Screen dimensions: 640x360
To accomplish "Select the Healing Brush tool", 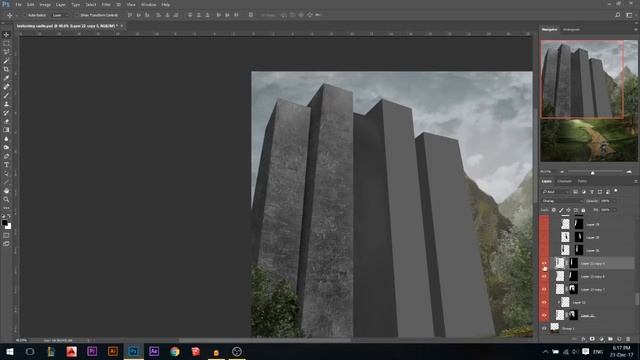I will pos(6,87).
